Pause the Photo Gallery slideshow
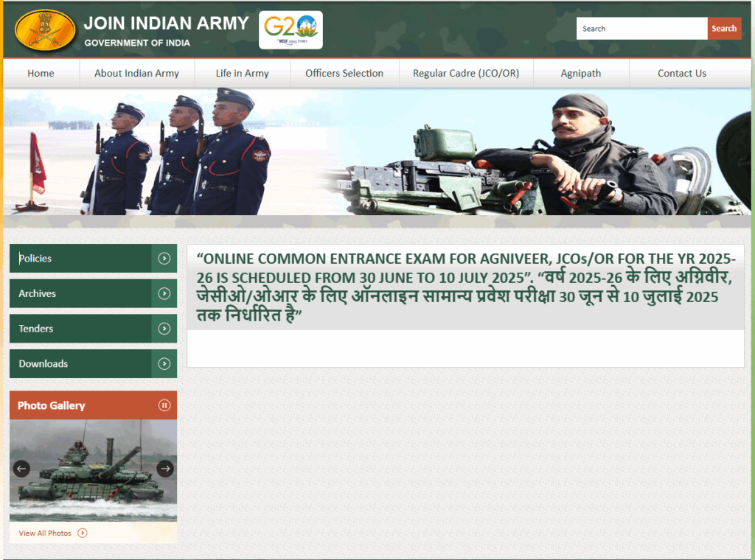 tap(164, 405)
